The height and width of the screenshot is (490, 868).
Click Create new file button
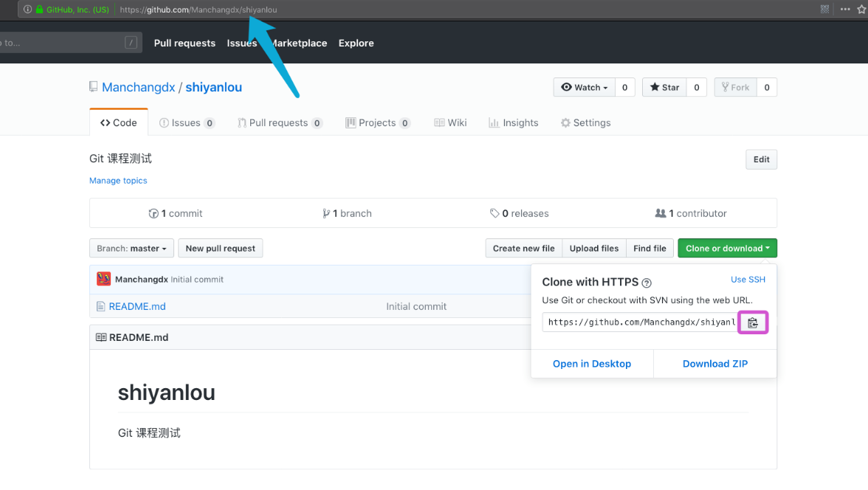[524, 248]
